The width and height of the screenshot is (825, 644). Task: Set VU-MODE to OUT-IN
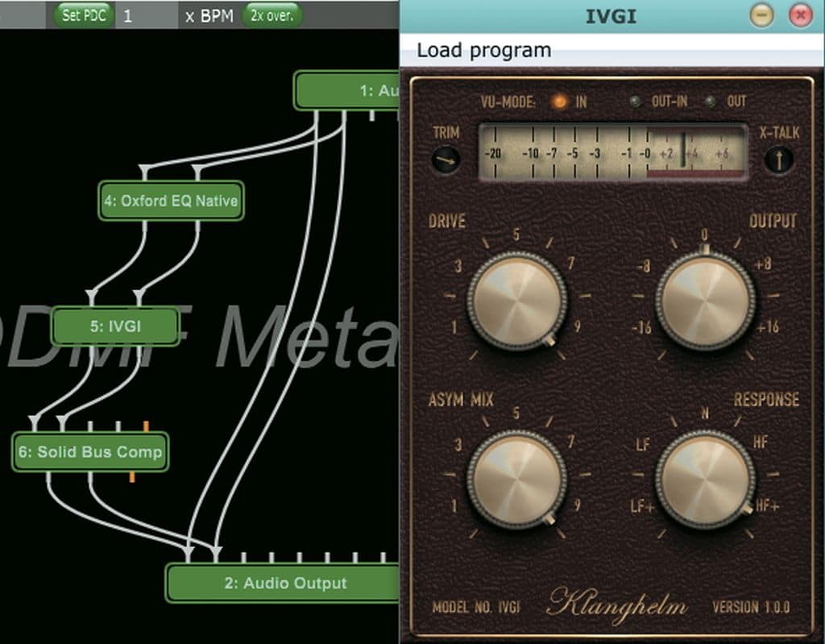(x=636, y=102)
